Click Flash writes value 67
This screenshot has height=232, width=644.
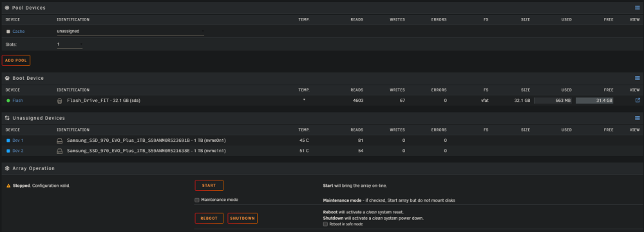[402, 101]
